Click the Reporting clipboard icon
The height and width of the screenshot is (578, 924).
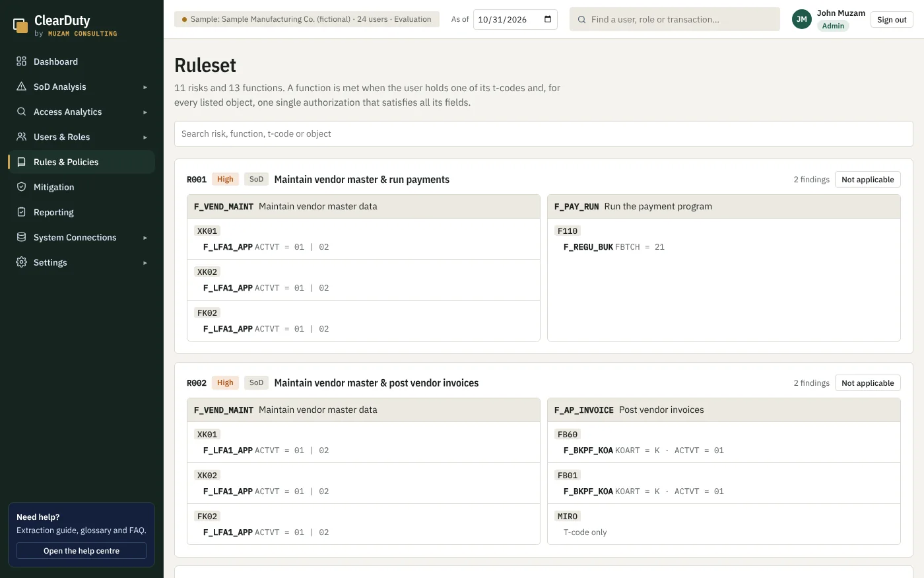[21, 212]
